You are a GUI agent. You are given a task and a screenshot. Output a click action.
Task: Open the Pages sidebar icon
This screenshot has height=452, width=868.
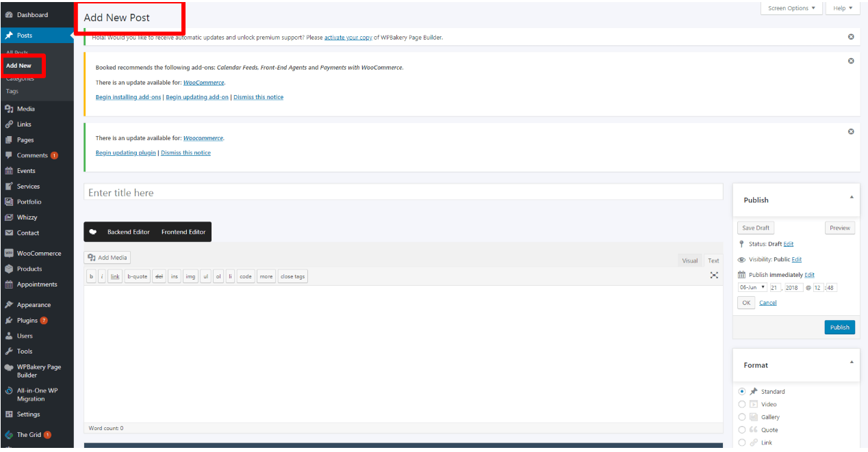pyautogui.click(x=9, y=139)
